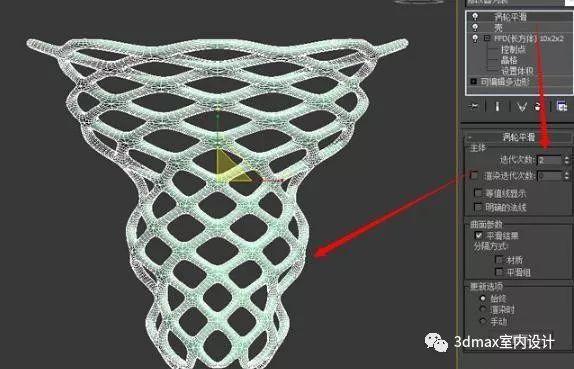This screenshot has height=369, width=574.
Task: Select the 晶格 sub-object level
Action: [509, 60]
